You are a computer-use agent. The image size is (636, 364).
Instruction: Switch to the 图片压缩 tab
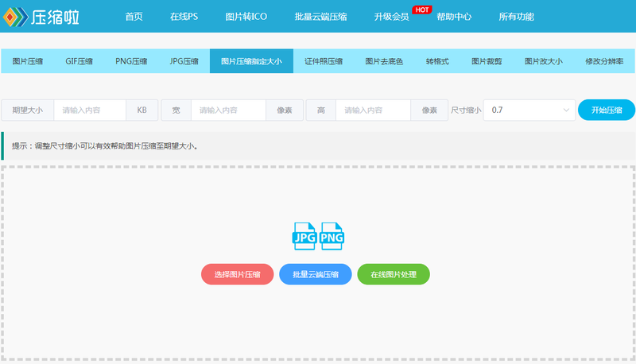pos(28,61)
